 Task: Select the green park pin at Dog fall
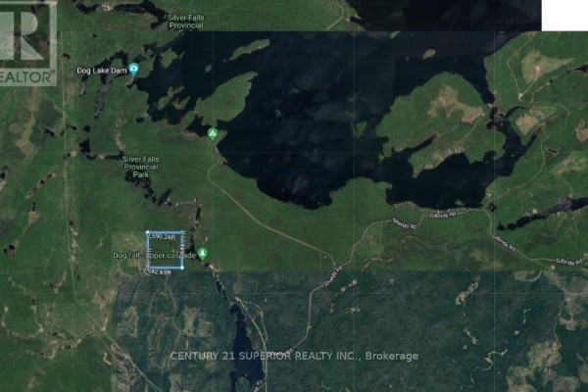tap(203, 254)
